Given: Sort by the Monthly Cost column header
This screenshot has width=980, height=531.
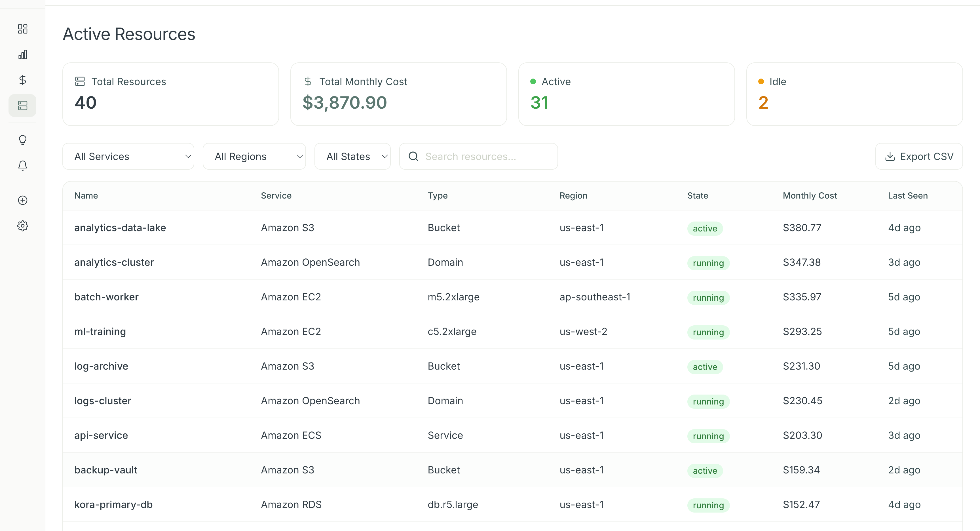Looking at the screenshot, I should pos(810,196).
